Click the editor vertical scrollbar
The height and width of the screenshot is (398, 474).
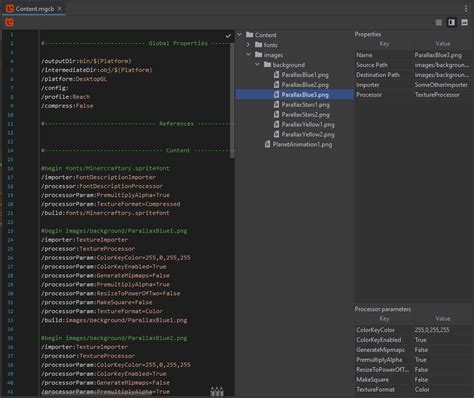pyautogui.click(x=232, y=100)
